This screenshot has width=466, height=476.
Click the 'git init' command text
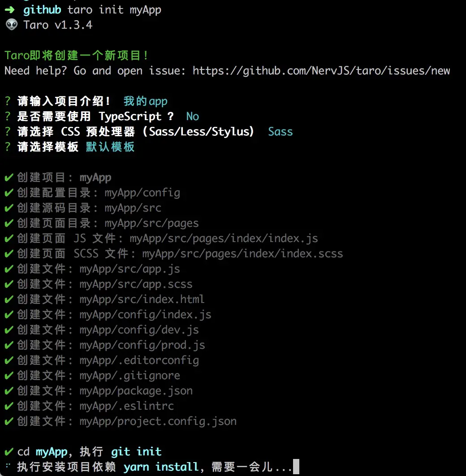click(x=136, y=452)
